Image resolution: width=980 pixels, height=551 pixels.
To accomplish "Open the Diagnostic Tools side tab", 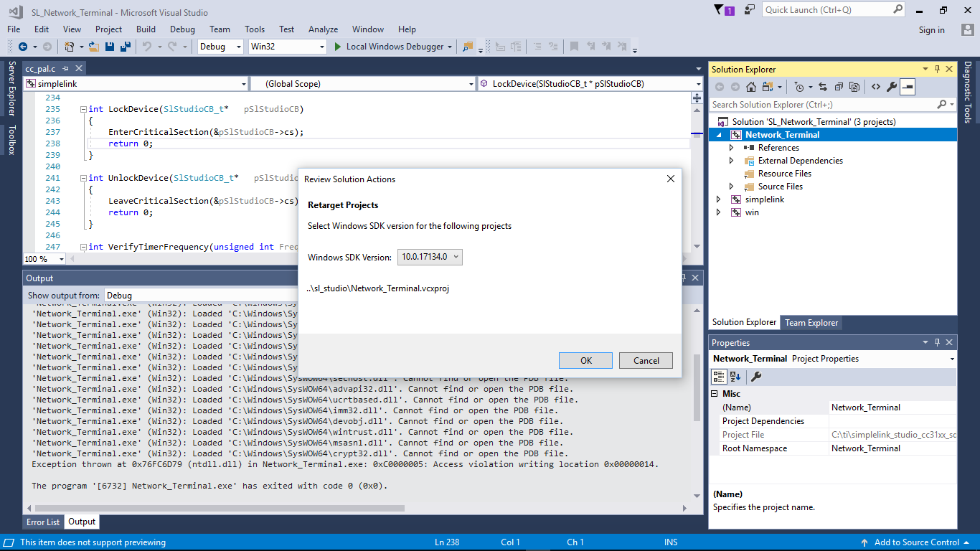I will pos(968,93).
